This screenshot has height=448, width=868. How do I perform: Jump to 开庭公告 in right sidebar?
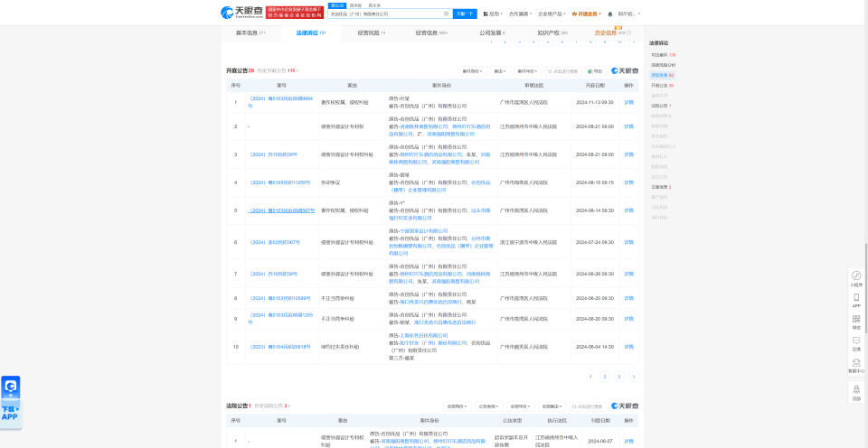(662, 85)
